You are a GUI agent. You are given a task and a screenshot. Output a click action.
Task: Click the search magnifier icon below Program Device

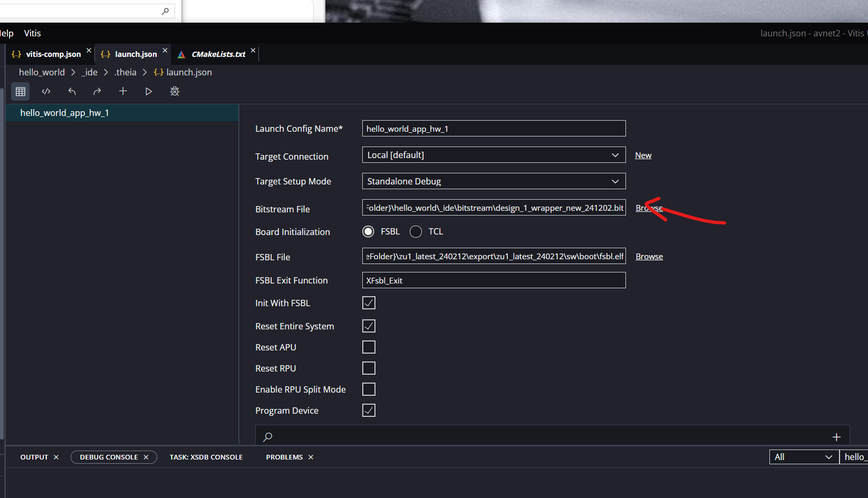[x=268, y=437]
